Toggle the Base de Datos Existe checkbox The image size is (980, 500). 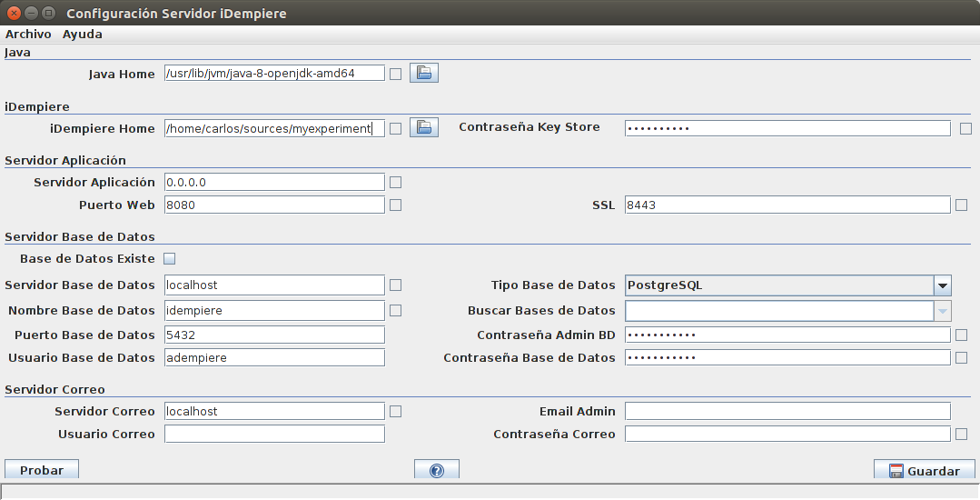169,259
